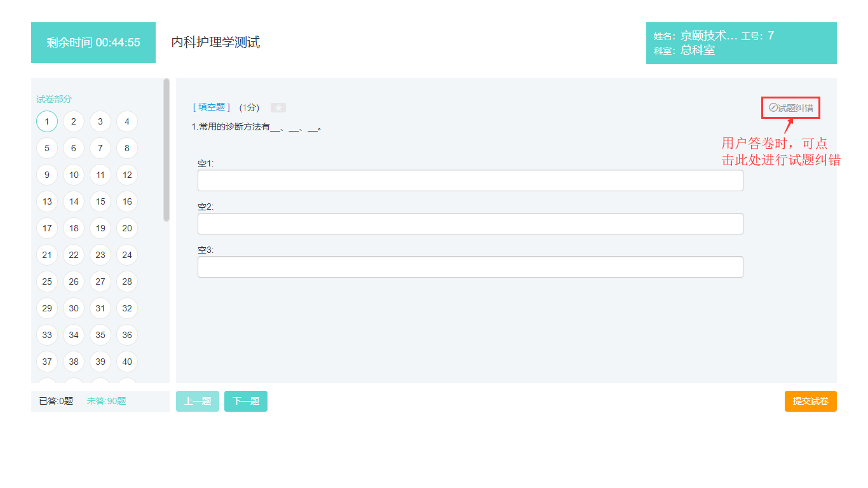Submit the exam with 提交试卷
Viewport: 868px width, 488px height.
[810, 401]
